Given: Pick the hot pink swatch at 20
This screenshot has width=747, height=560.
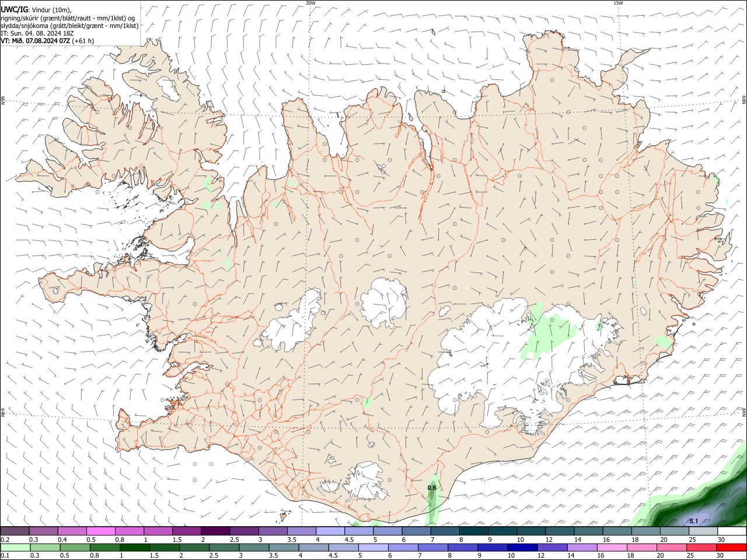Looking at the screenshot, I should coord(672,547).
